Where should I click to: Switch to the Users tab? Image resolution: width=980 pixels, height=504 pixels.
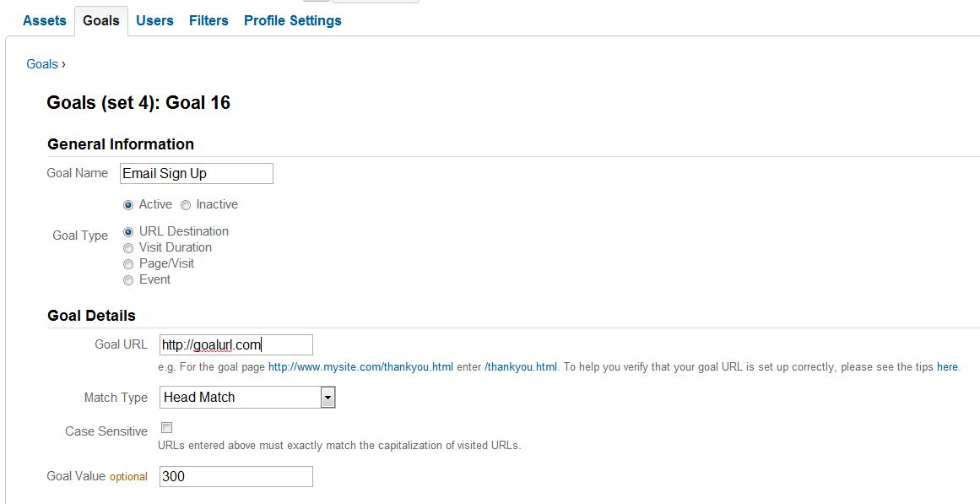tap(154, 20)
